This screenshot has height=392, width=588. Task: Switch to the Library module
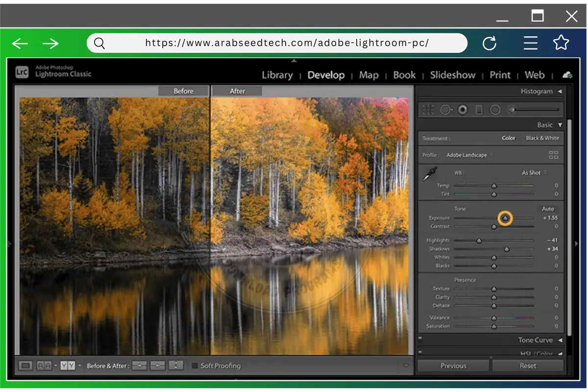(x=277, y=75)
